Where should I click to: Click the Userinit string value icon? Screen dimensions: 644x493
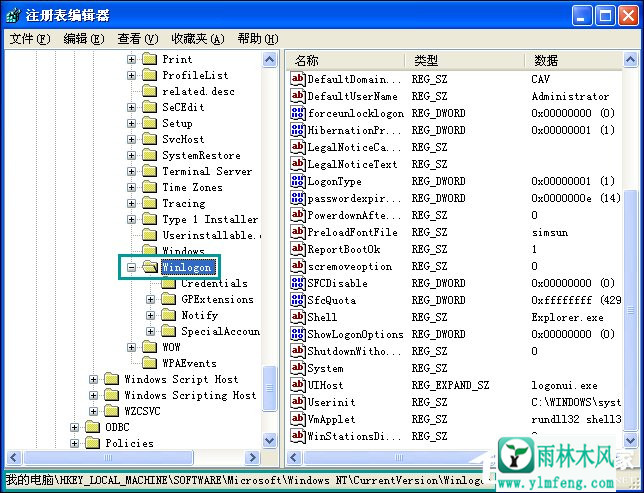pos(298,402)
